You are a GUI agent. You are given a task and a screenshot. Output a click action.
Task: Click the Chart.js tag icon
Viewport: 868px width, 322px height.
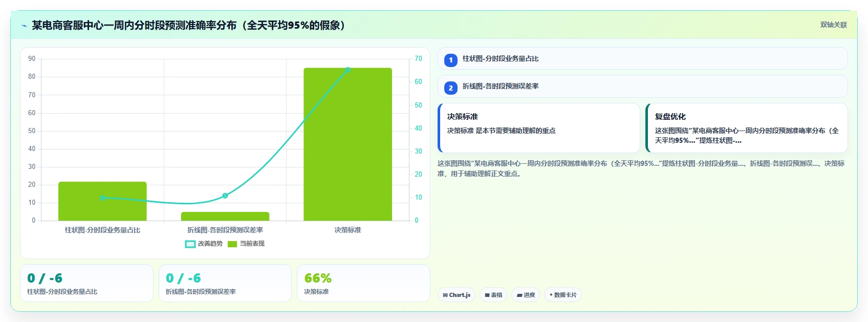pyautogui.click(x=445, y=295)
